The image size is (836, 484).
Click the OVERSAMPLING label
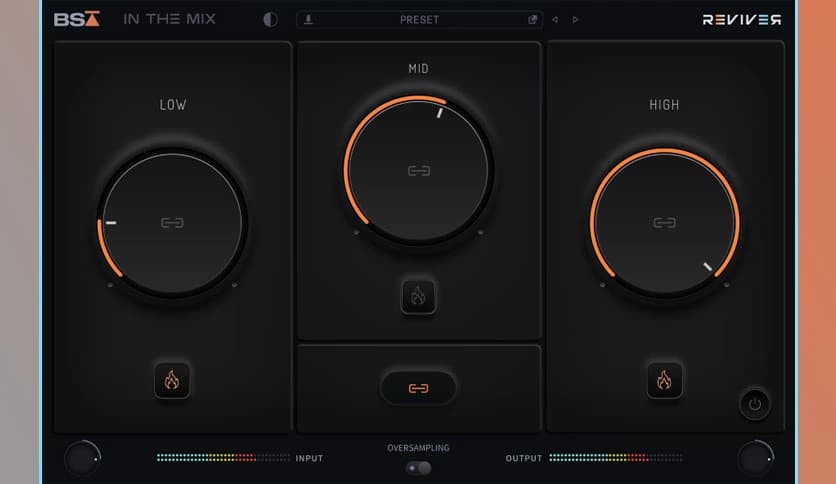(419, 448)
